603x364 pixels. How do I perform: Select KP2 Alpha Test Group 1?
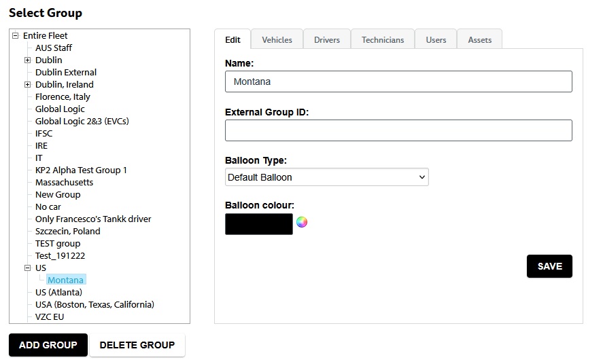click(81, 170)
